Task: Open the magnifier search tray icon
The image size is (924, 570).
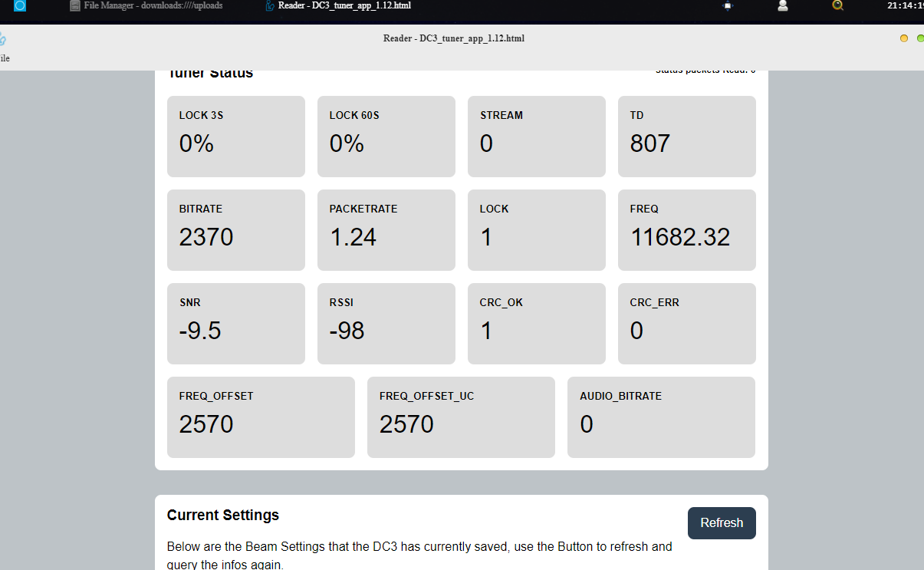Action: click(838, 5)
